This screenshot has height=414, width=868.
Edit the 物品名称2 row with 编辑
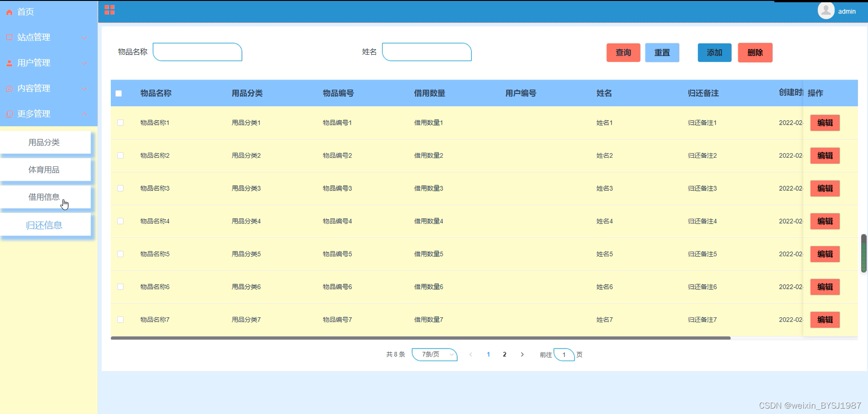tap(825, 155)
